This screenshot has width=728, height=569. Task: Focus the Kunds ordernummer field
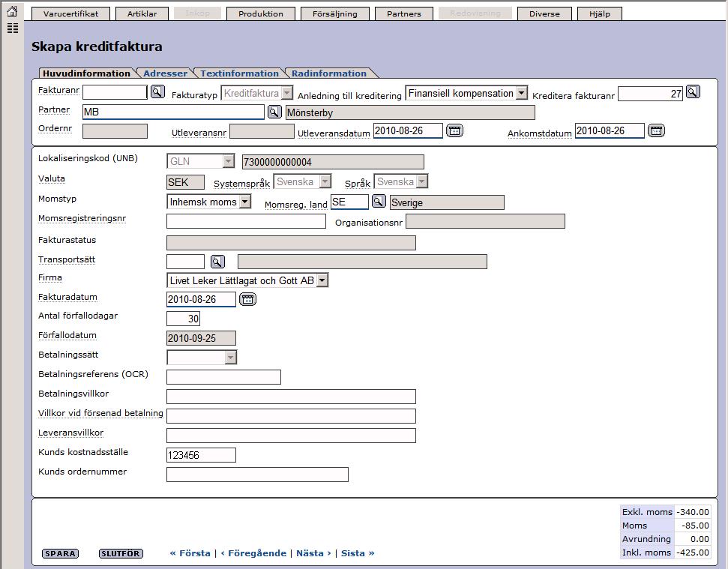tap(257, 475)
